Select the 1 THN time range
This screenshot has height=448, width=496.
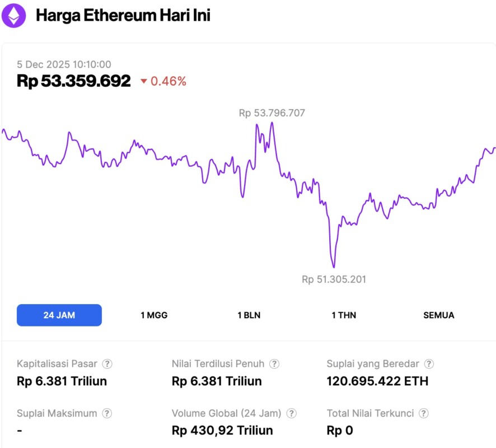point(344,315)
